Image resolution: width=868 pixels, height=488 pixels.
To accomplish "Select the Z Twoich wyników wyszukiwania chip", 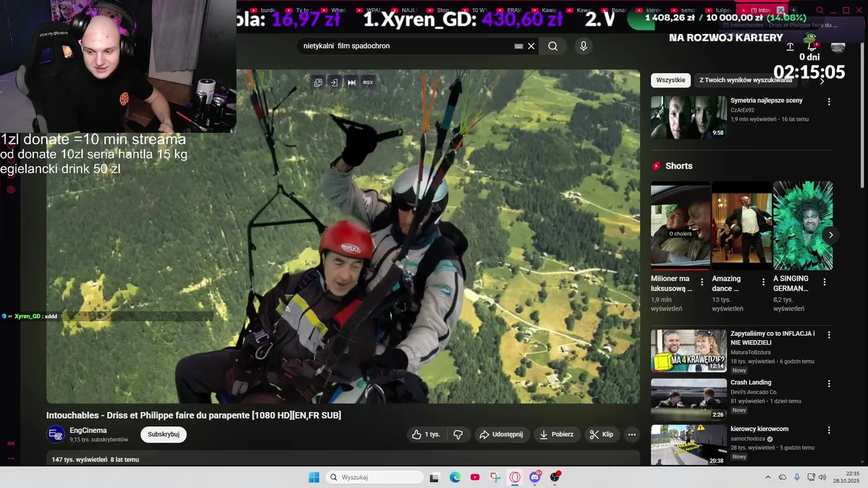I will (x=746, y=80).
